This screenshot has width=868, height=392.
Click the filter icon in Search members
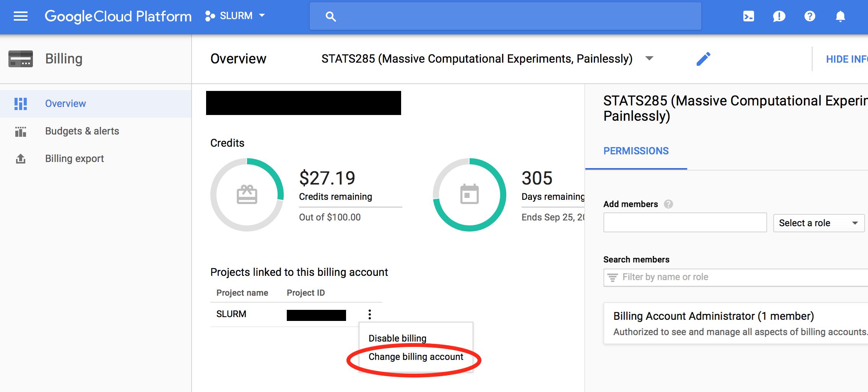click(x=613, y=278)
